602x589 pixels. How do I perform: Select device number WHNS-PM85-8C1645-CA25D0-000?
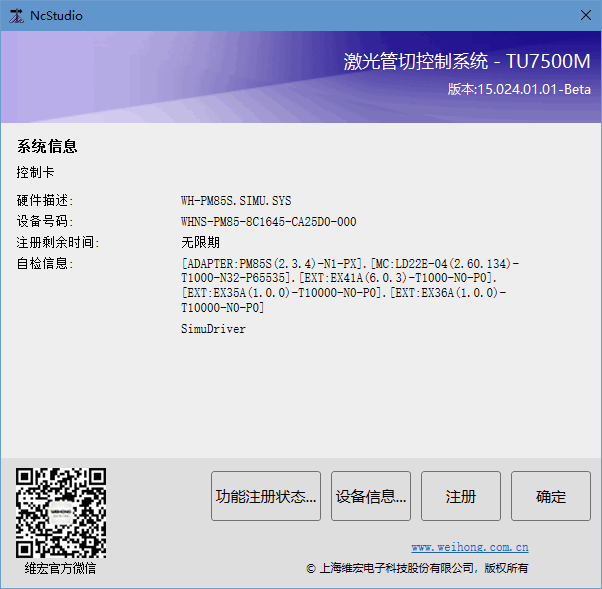tap(268, 222)
